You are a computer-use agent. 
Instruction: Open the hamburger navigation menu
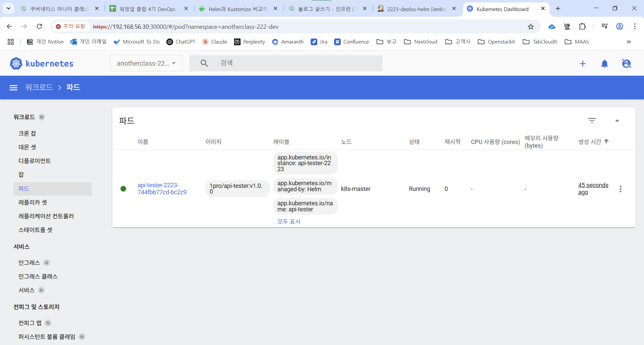coord(13,87)
